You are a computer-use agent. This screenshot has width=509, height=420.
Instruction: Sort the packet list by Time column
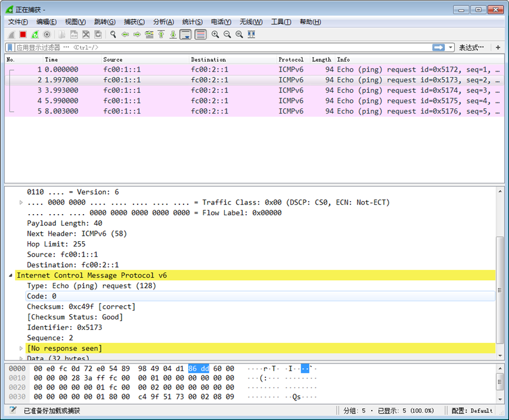tap(72, 59)
